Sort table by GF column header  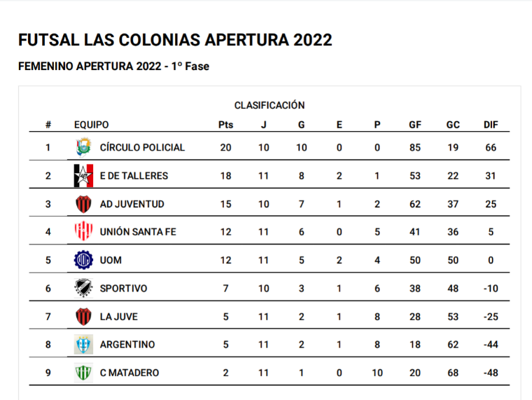click(415, 125)
